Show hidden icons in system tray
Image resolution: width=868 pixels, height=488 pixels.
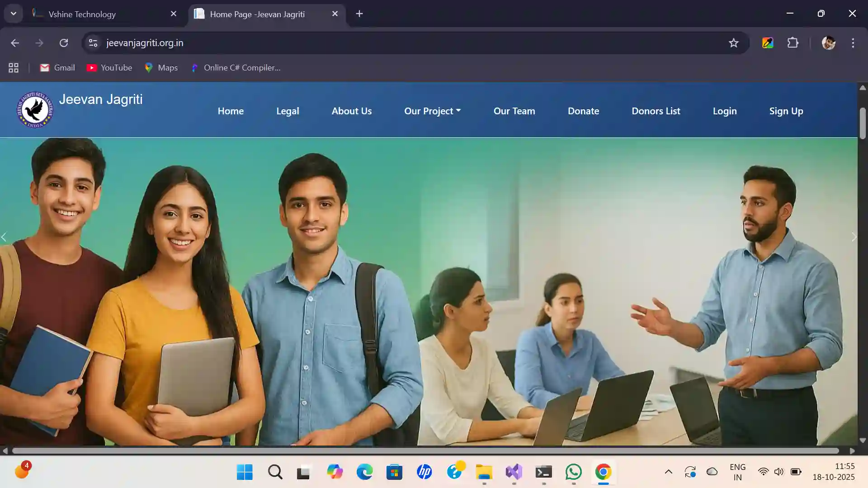(668, 472)
